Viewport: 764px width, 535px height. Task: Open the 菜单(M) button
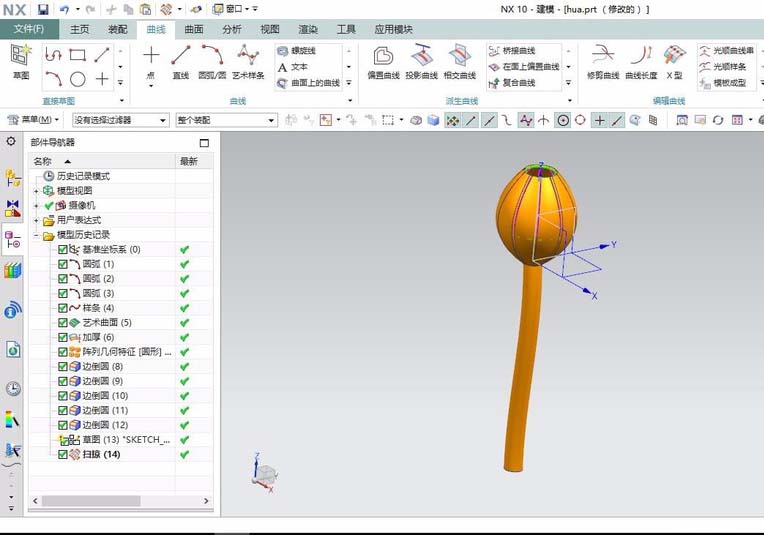pos(33,119)
